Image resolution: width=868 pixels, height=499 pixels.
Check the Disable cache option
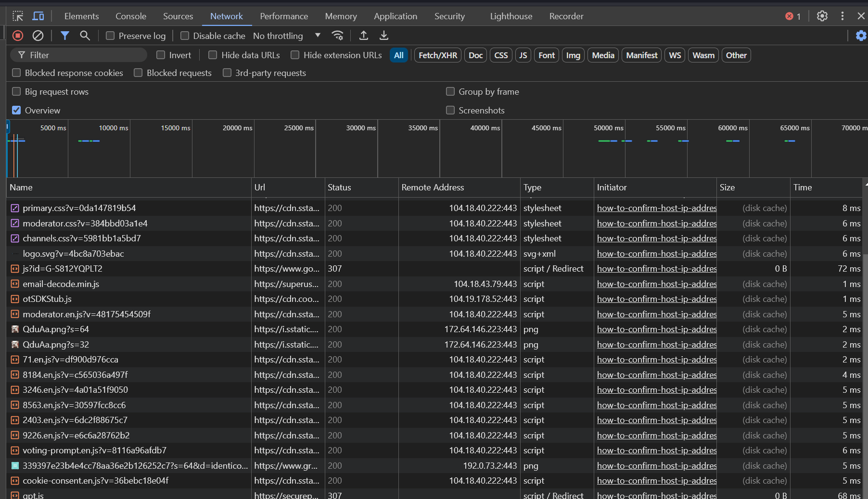pos(185,36)
